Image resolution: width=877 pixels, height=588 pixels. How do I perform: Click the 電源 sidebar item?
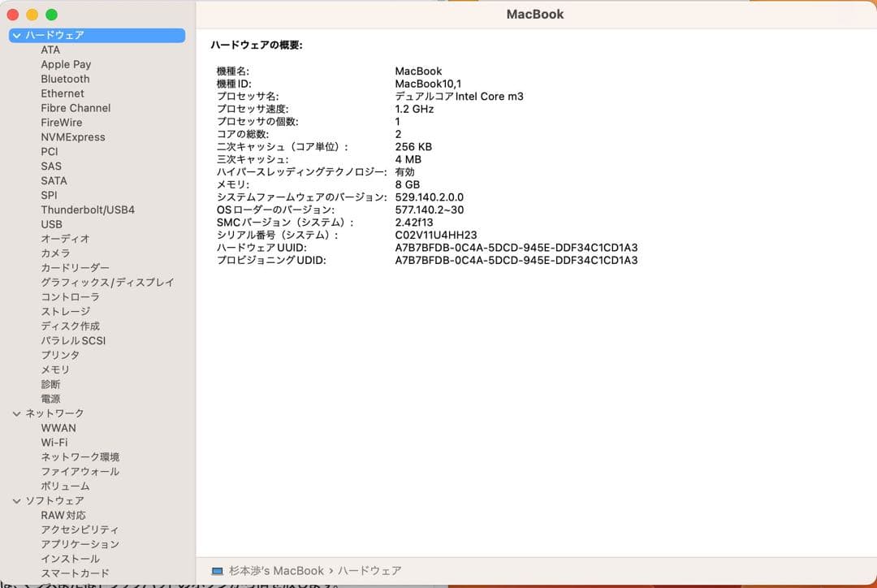click(x=50, y=399)
